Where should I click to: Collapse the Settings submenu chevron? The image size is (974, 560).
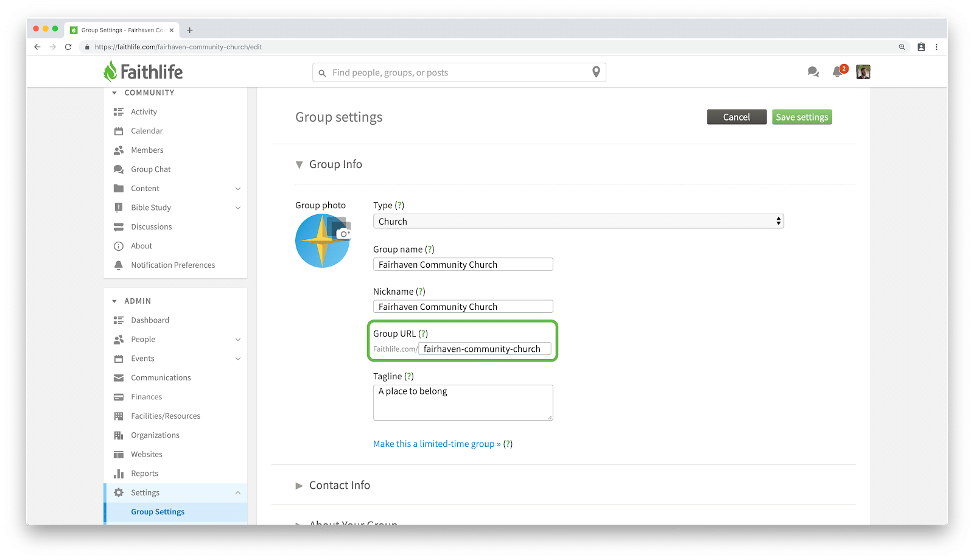238,493
